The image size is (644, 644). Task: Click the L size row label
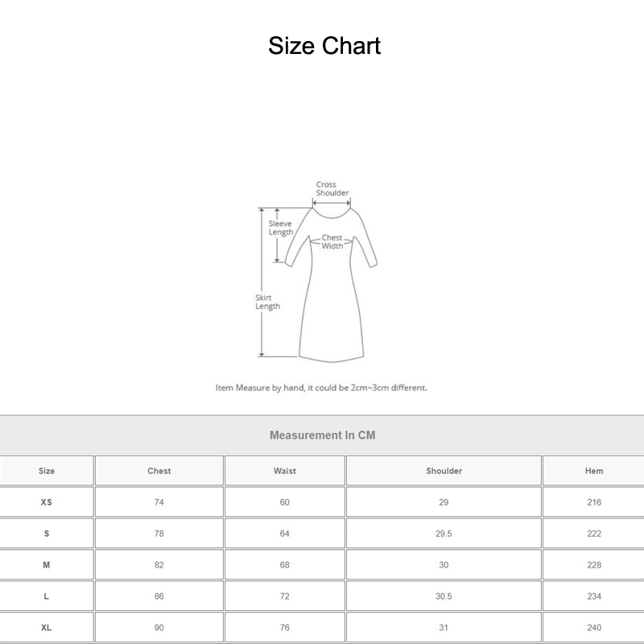tap(47, 597)
